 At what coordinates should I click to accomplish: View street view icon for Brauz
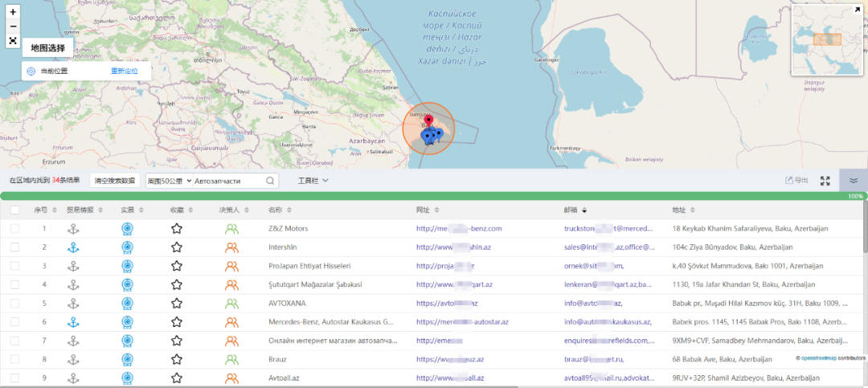pyautogui.click(x=127, y=359)
